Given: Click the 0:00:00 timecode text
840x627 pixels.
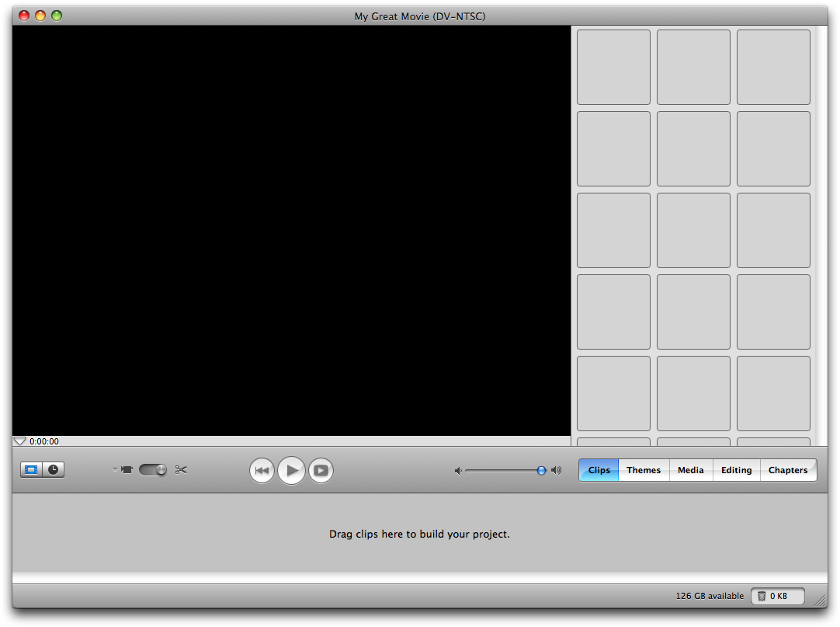Looking at the screenshot, I should pyautogui.click(x=44, y=441).
